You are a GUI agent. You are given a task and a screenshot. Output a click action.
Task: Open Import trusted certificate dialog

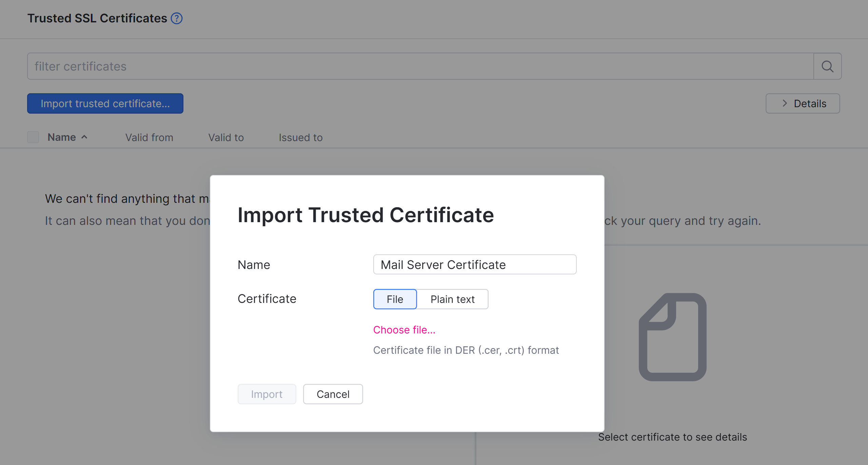tap(105, 103)
